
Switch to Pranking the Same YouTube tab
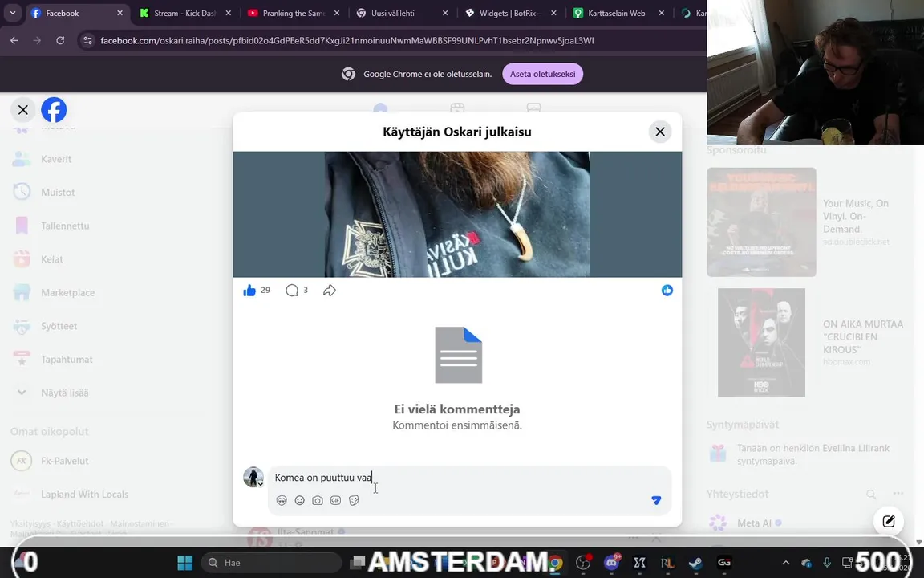(x=294, y=13)
